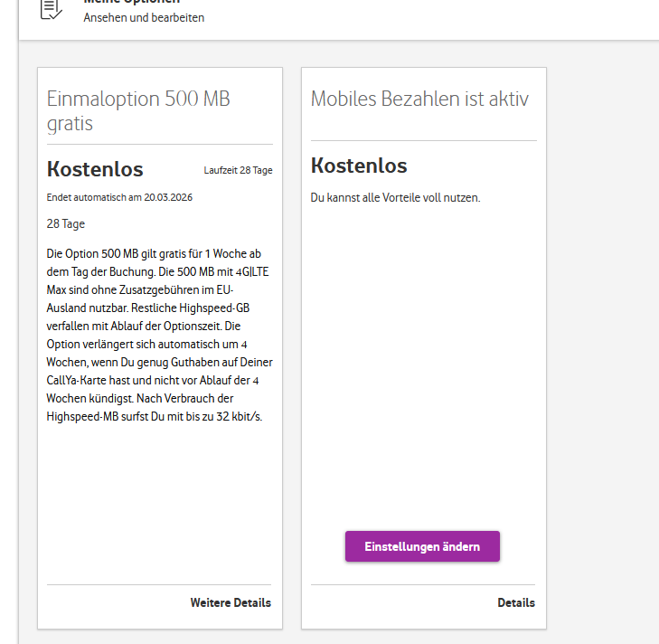The height and width of the screenshot is (644, 659).
Task: Click the Die Option 500 MB description paragraph
Action: pyautogui.click(x=160, y=336)
